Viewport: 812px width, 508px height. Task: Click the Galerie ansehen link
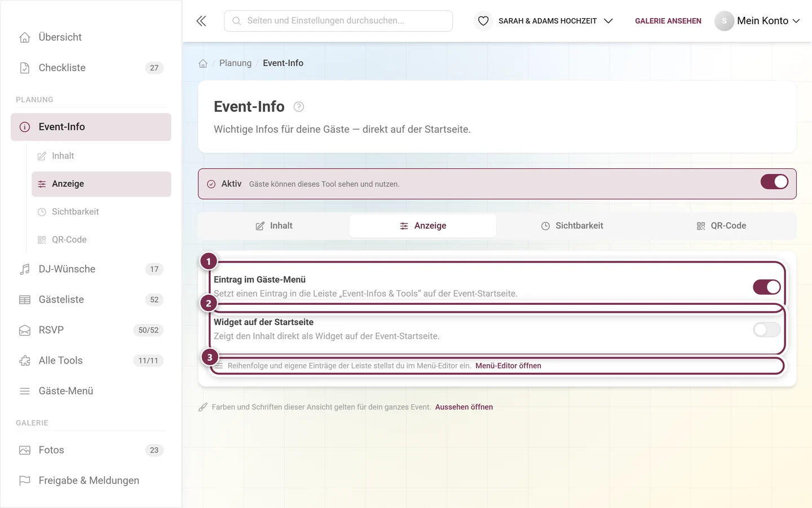click(x=668, y=21)
